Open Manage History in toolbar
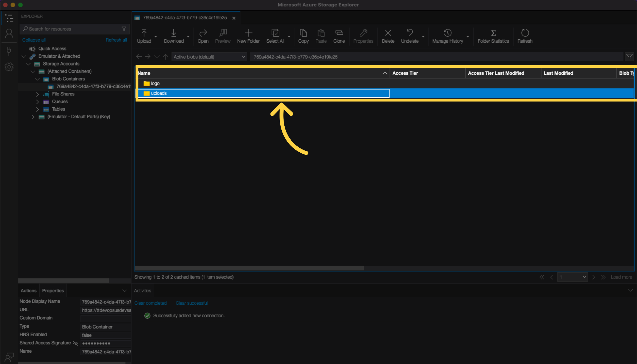Viewport: 637px width, 364px height. click(448, 36)
